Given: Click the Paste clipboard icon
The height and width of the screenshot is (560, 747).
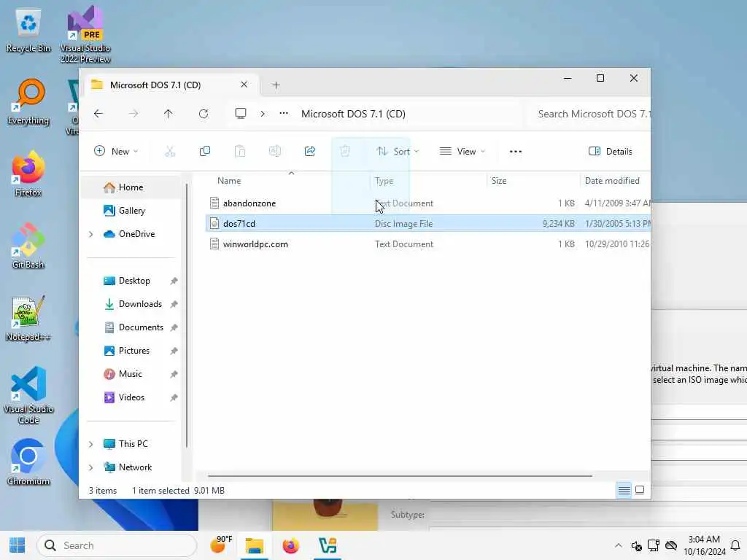Looking at the screenshot, I should coord(240,152).
